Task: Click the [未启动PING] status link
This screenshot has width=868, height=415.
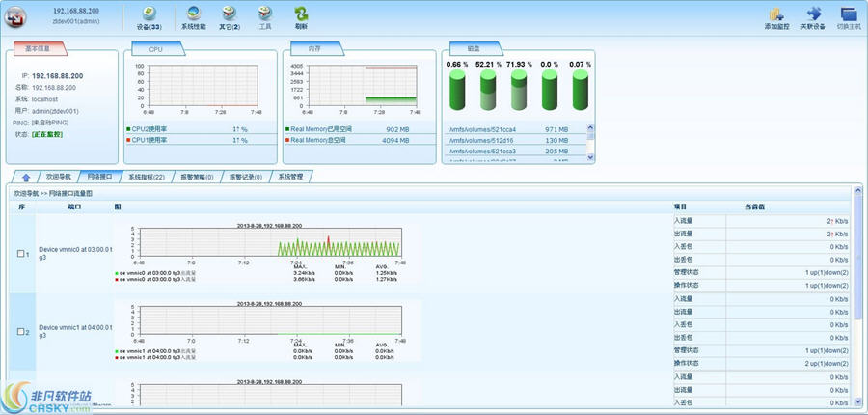Action: point(50,123)
